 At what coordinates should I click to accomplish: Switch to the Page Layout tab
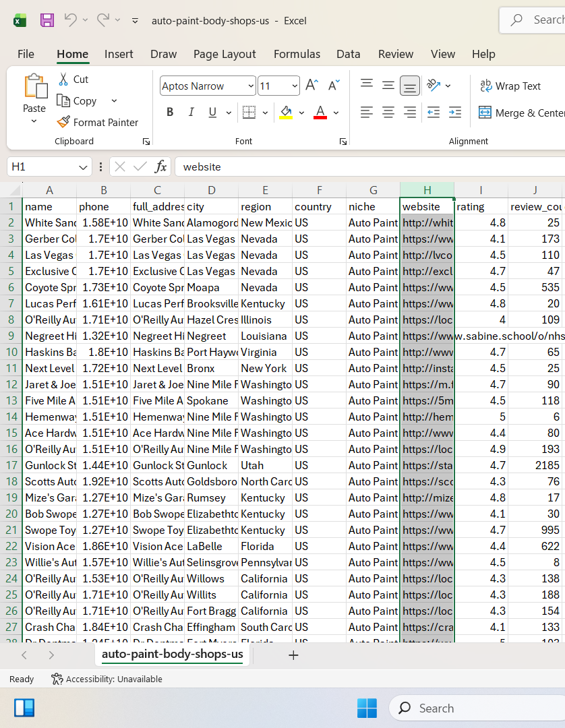(x=225, y=54)
